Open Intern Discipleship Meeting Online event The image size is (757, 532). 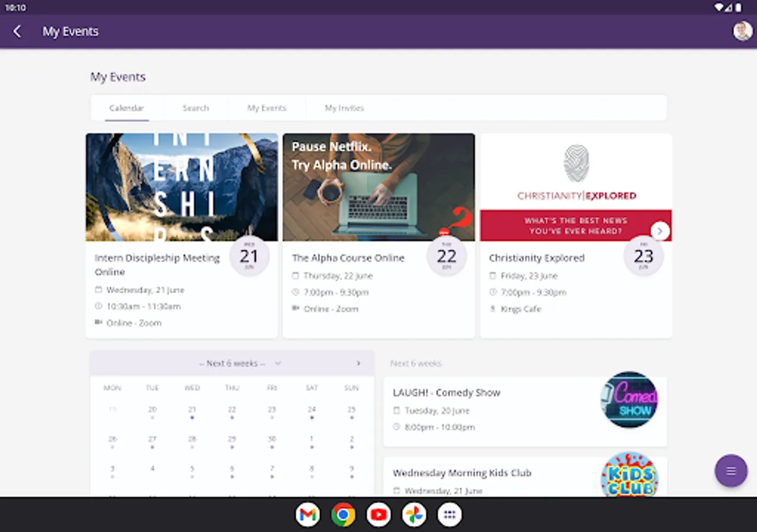coord(157,265)
